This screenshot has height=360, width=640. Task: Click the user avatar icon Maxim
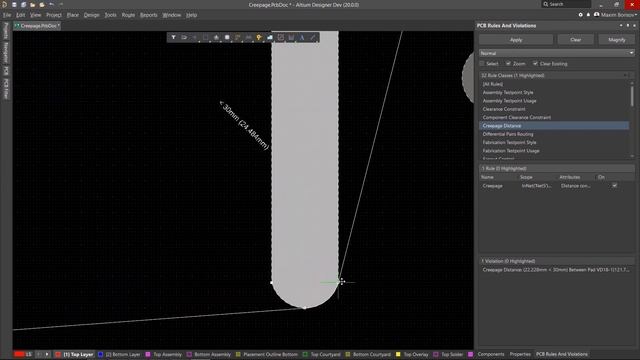[596, 15]
